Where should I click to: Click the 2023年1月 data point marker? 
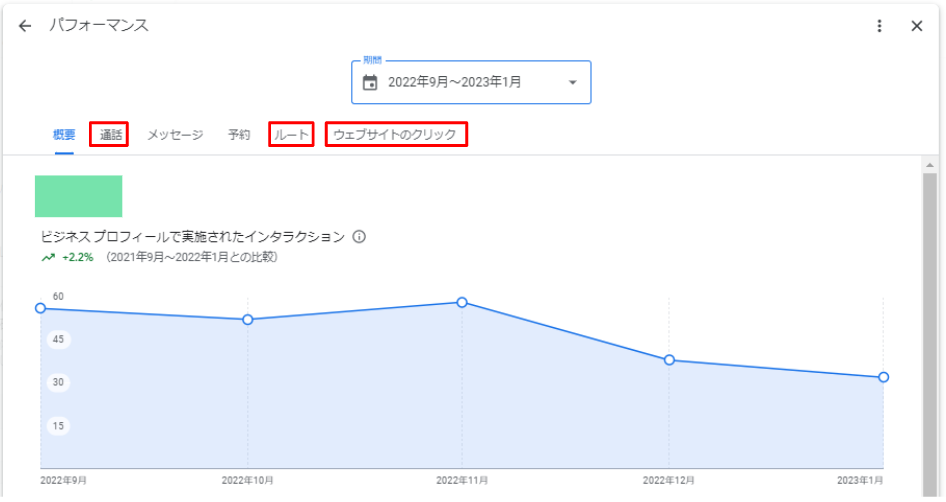[x=883, y=377]
